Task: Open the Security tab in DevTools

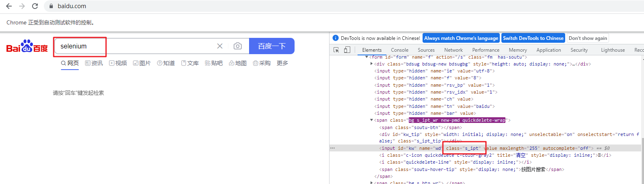Action: tap(579, 50)
